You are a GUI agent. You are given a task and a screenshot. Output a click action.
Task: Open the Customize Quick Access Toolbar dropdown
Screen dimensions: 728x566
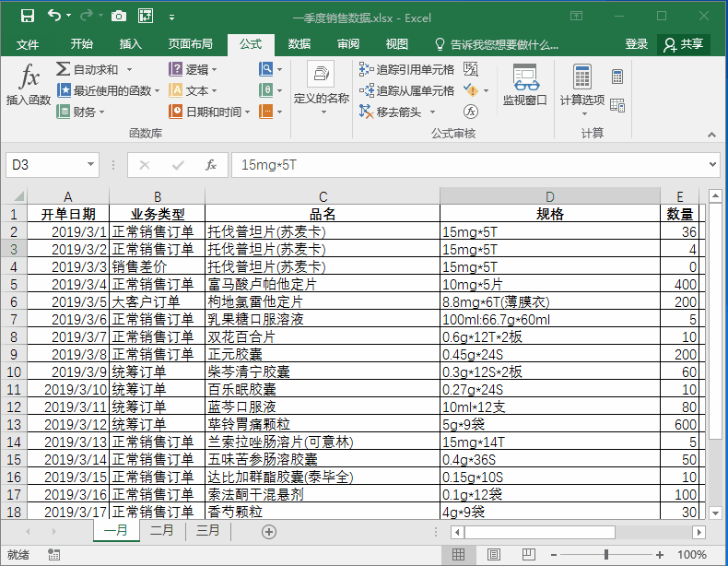(x=171, y=18)
